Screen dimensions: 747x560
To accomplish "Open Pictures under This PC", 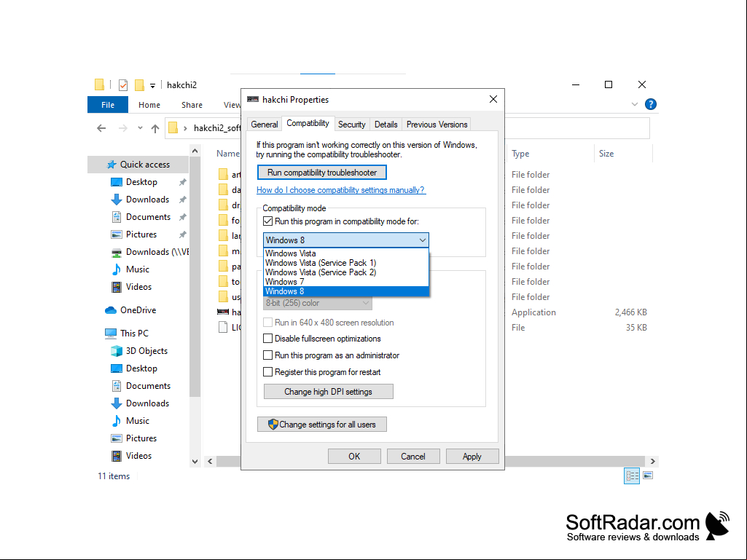I will pos(141,438).
